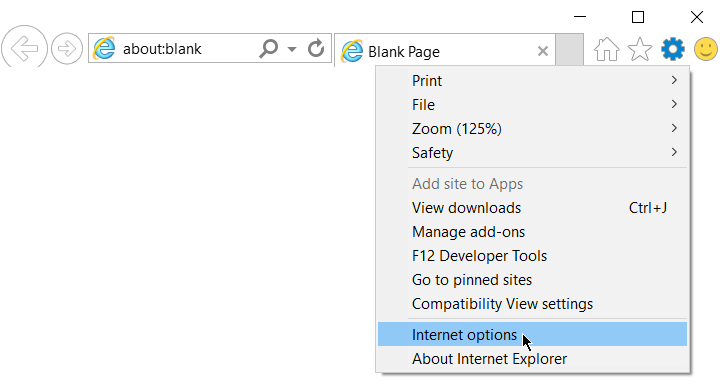Image resolution: width=727 pixels, height=390 pixels.
Task: Choose View downloads from the menu
Action: click(532, 208)
